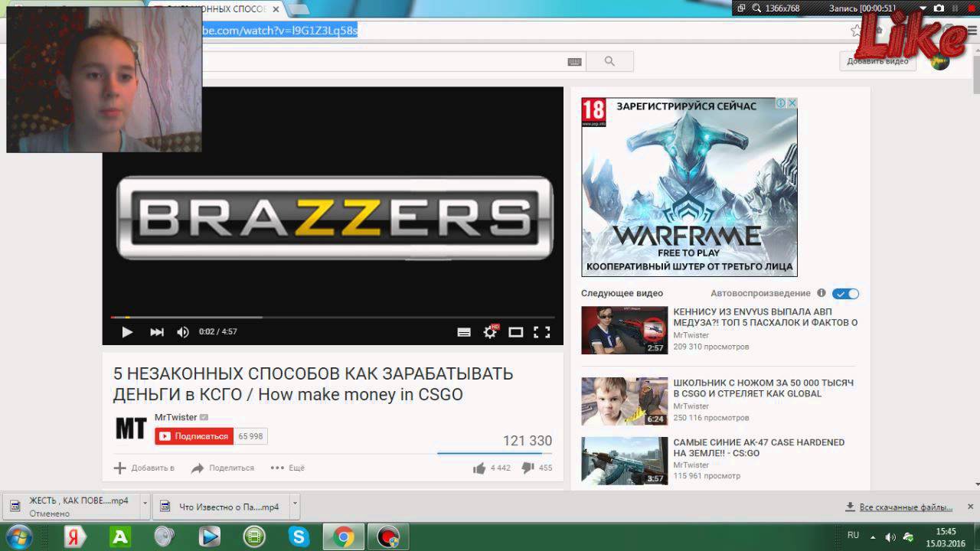Skip to the next video

[157, 332]
